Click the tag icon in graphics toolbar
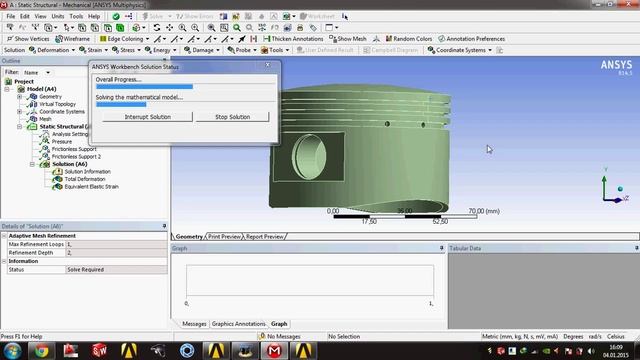Image resolution: width=640 pixels, height=360 pixels. pyautogui.click(x=313, y=28)
